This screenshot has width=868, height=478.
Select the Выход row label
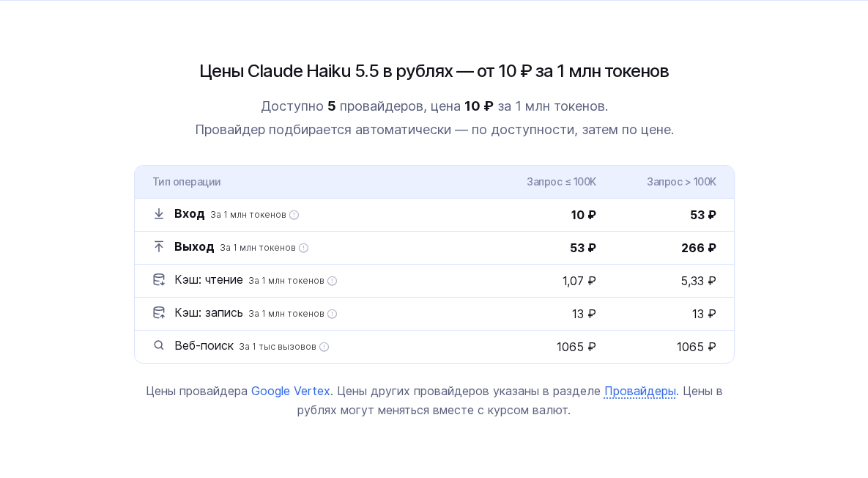tap(194, 247)
